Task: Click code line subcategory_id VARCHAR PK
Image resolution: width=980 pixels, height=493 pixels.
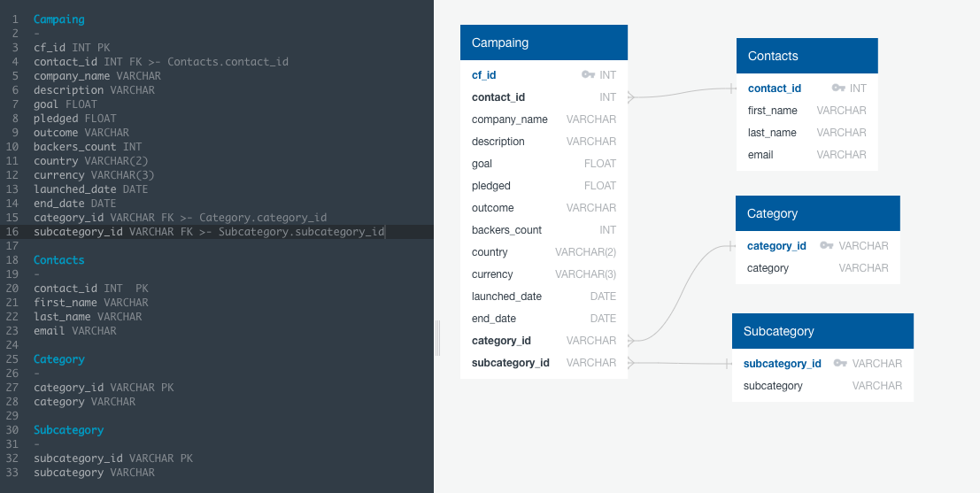Action: pos(113,458)
